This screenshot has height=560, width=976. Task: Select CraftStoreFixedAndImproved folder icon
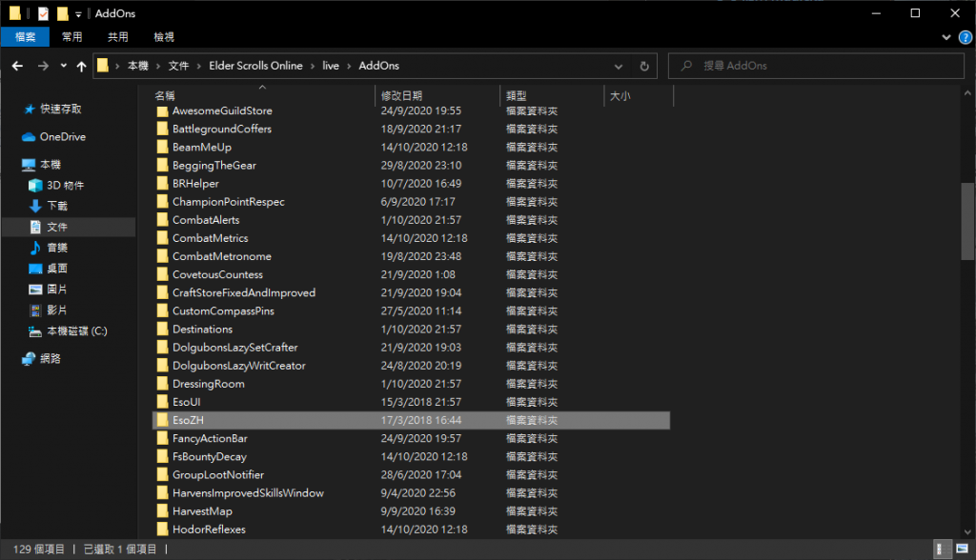pos(162,292)
